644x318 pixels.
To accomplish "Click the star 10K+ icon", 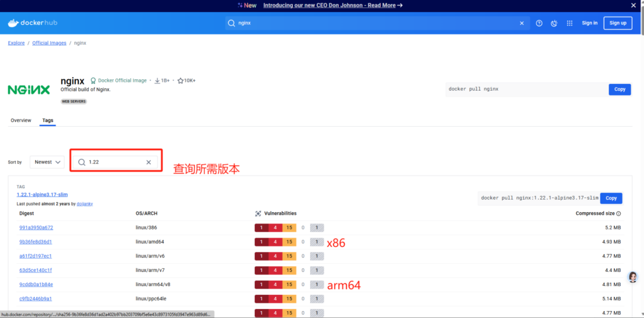I will (x=180, y=81).
